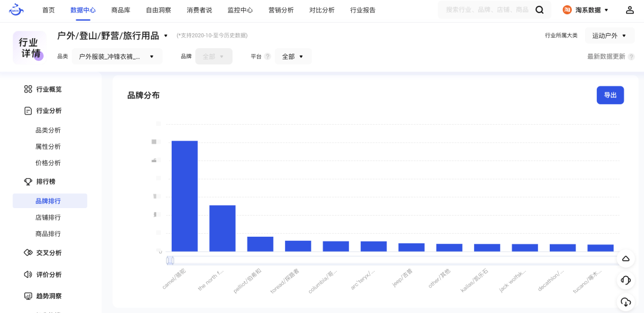
Task: Open 行业报告 in top navigation
Action: [x=363, y=10]
